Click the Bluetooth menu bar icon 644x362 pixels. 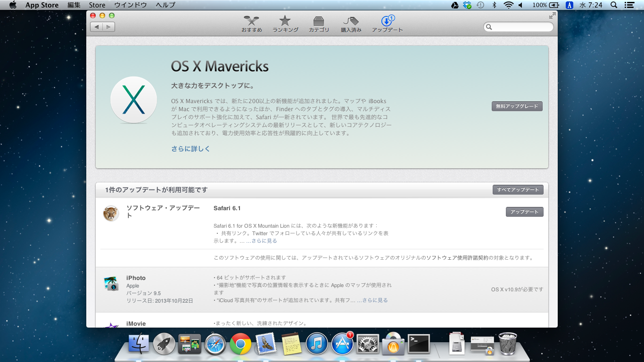coord(494,5)
